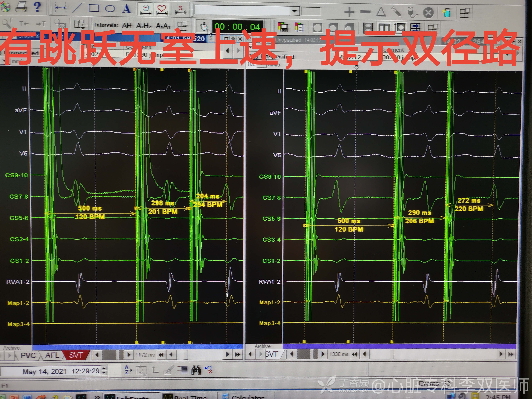532x399 pixels.
Task: Click the syringe icon in toolbar
Action: (x=397, y=12)
